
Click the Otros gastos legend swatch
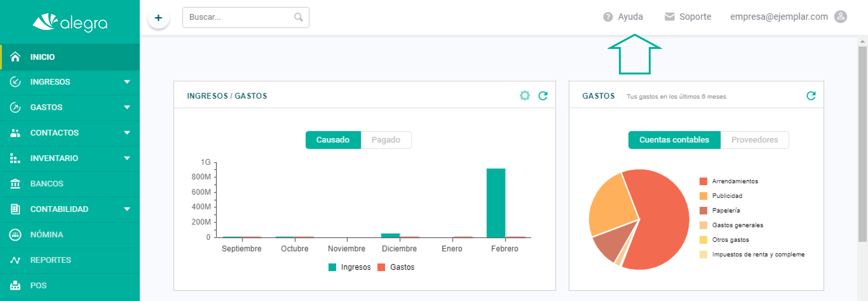click(x=703, y=240)
